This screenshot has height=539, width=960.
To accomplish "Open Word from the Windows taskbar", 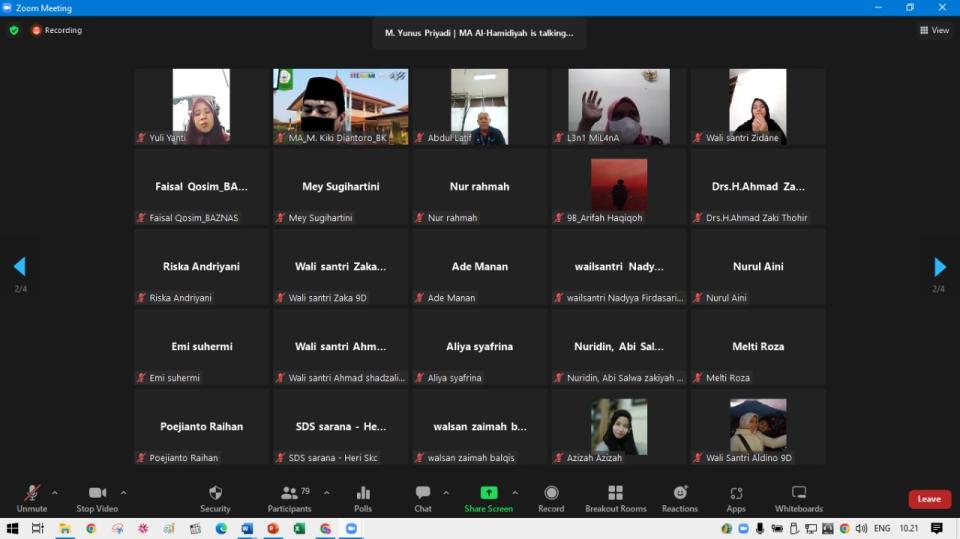I will (x=247, y=528).
